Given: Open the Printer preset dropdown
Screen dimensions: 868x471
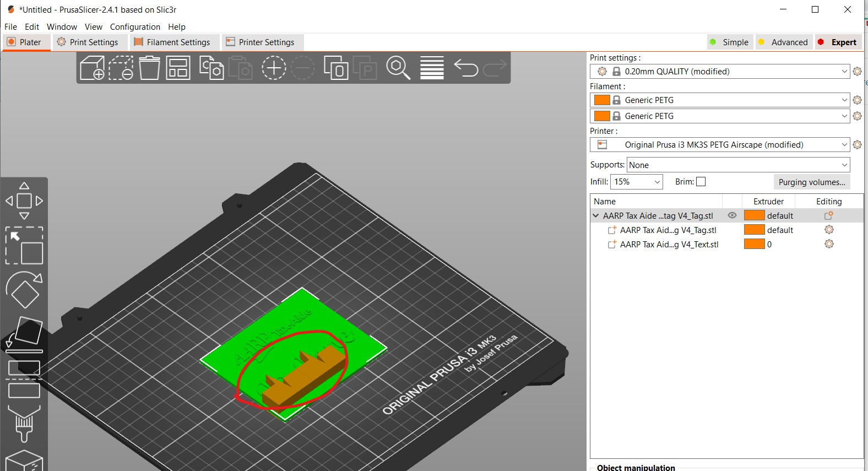Looking at the screenshot, I should [720, 144].
